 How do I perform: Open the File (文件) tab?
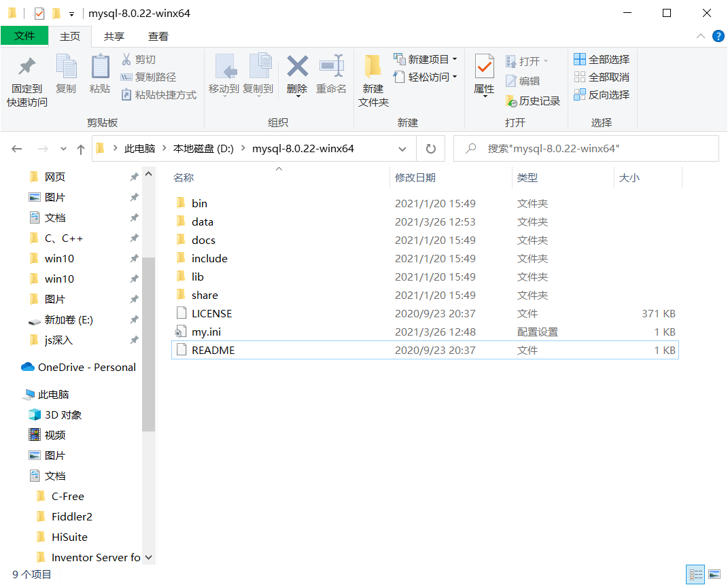coord(24,36)
